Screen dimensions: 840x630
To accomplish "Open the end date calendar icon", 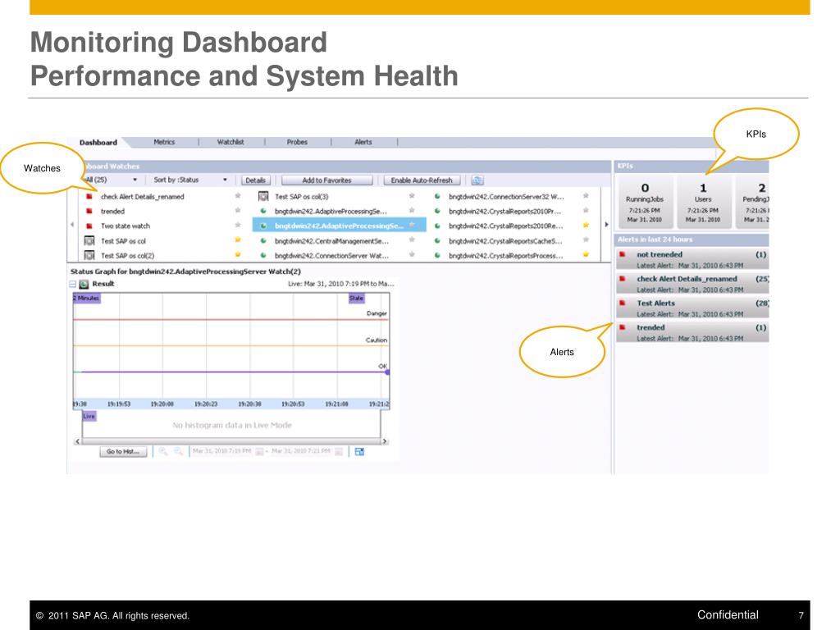I will pyautogui.click(x=339, y=452).
